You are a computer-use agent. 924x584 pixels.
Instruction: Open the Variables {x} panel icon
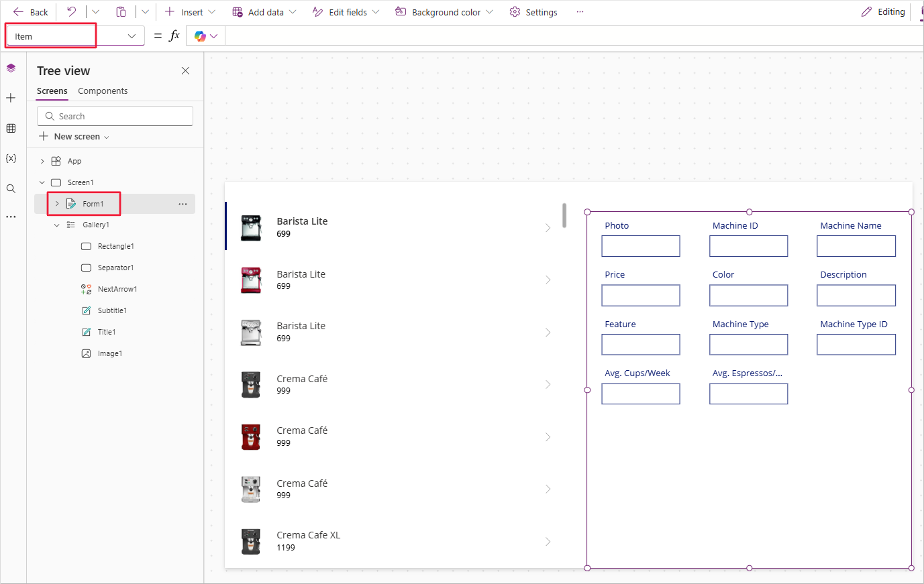[11, 158]
